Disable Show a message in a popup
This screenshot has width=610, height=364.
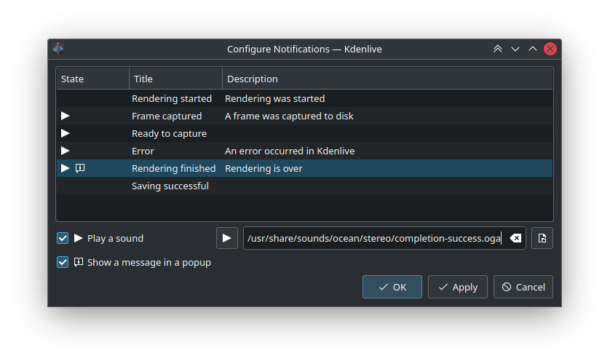(x=63, y=262)
